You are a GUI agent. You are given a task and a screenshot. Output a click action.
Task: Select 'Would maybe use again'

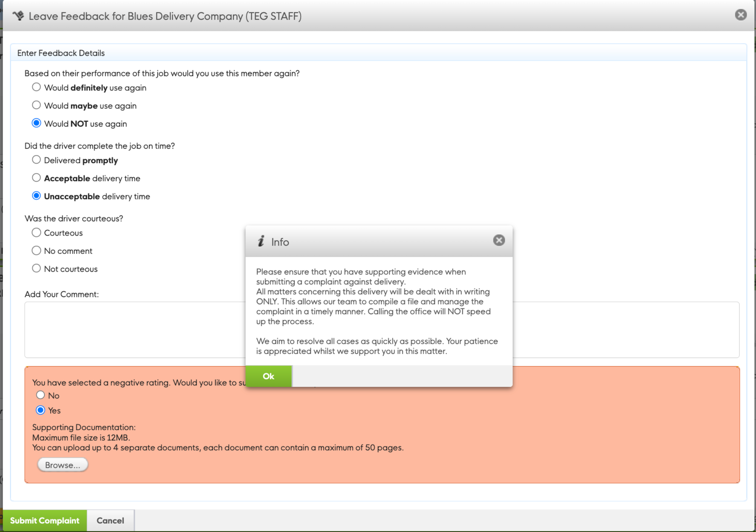pos(36,105)
